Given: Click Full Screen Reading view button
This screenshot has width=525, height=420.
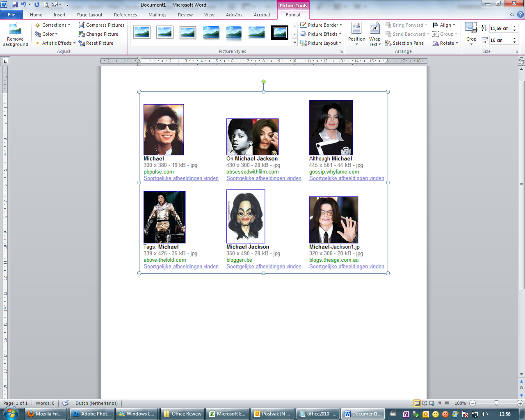Looking at the screenshot, I should (x=425, y=403).
